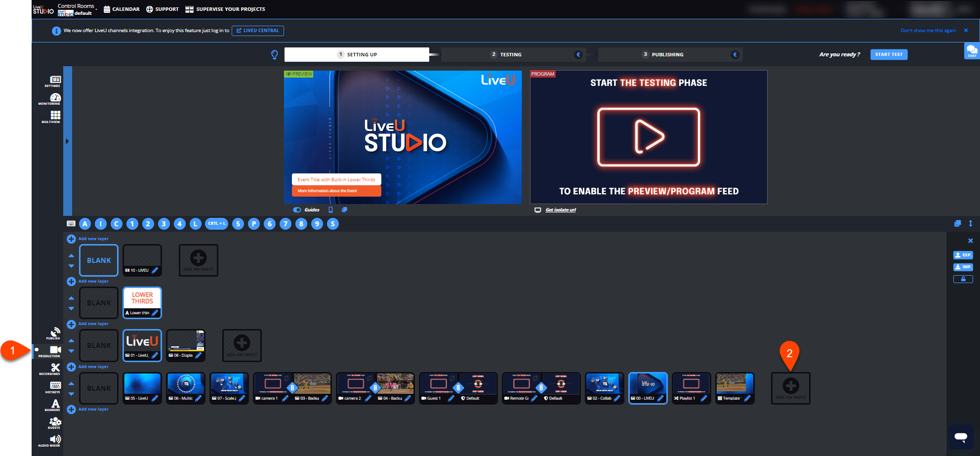Select the Testing step tab
Image resolution: width=980 pixels, height=456 pixels.
513,54
